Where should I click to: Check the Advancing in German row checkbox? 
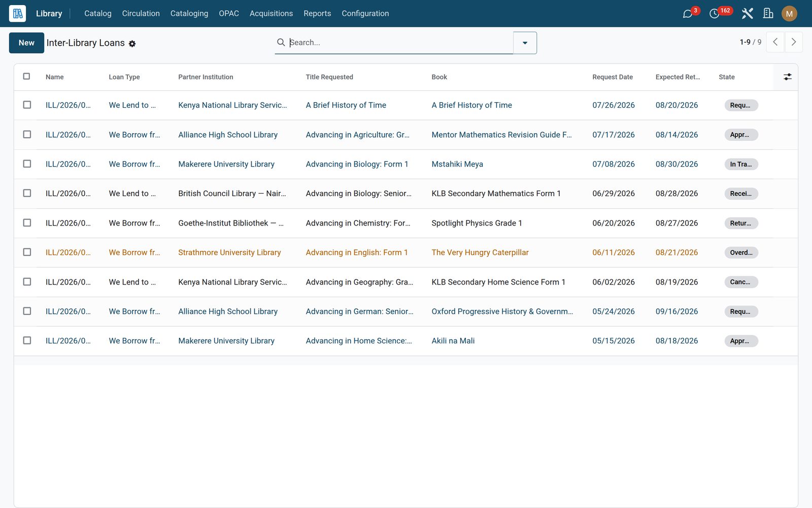coord(27,311)
